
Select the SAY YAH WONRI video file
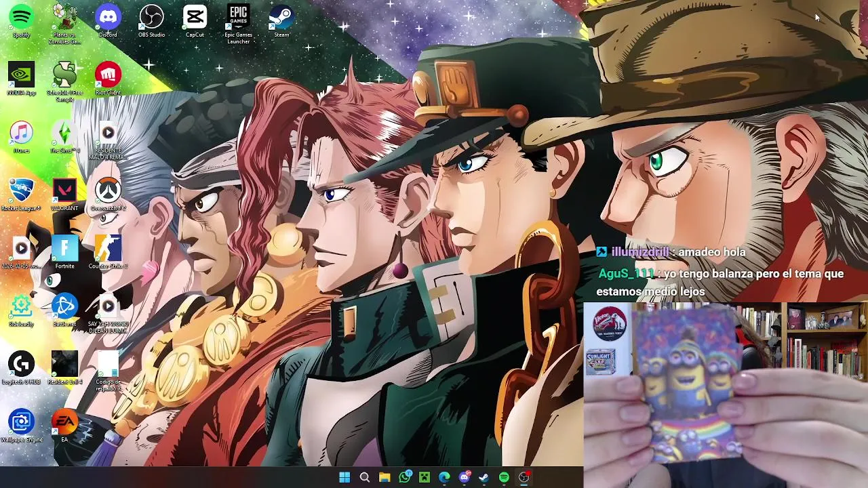click(108, 314)
